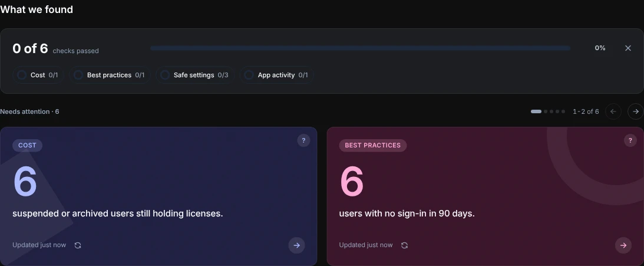Jump to second pagination dot
Screen dimensions: 644x266
click(x=546, y=111)
